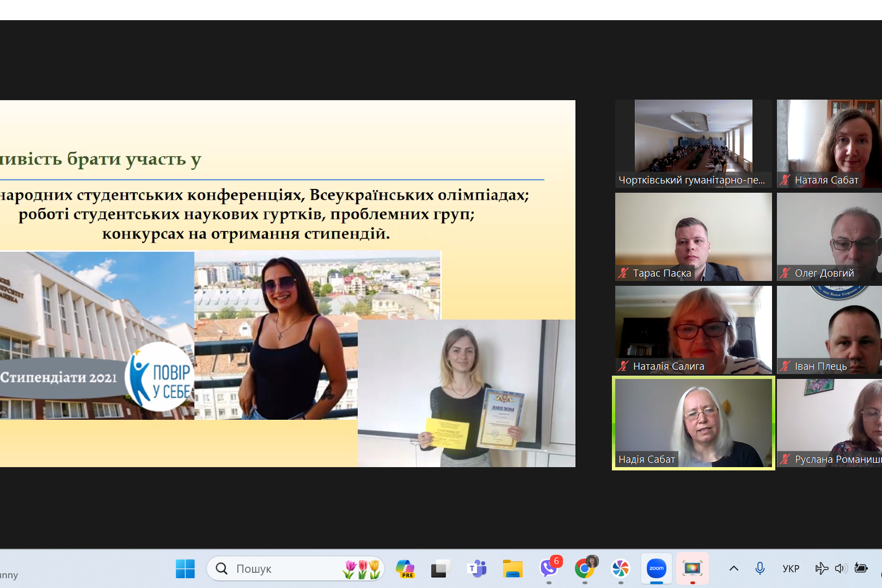This screenshot has width=882, height=588.
Task: Switch to the Google Chrome window
Action: 585,569
